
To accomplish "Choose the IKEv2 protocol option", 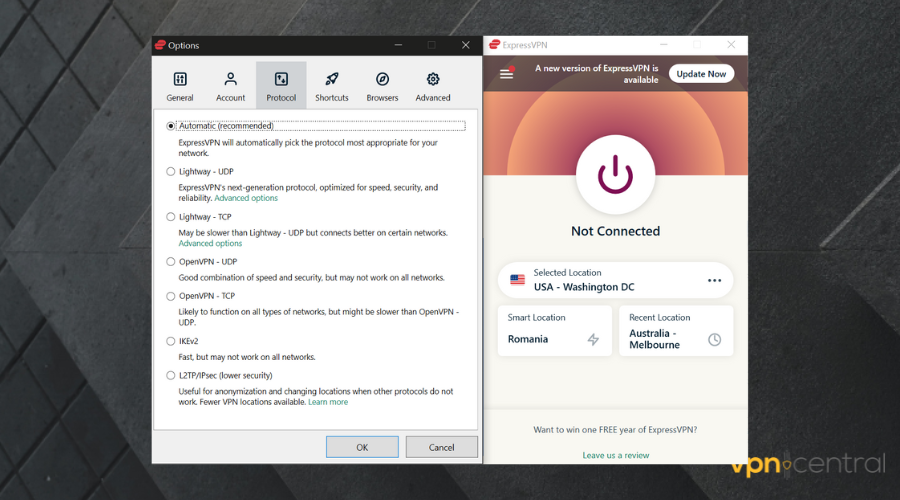I will 171,341.
